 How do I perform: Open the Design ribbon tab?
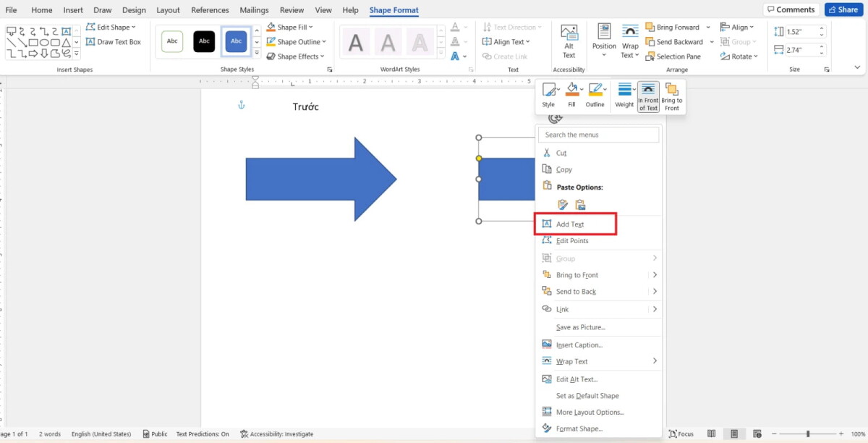click(x=134, y=10)
